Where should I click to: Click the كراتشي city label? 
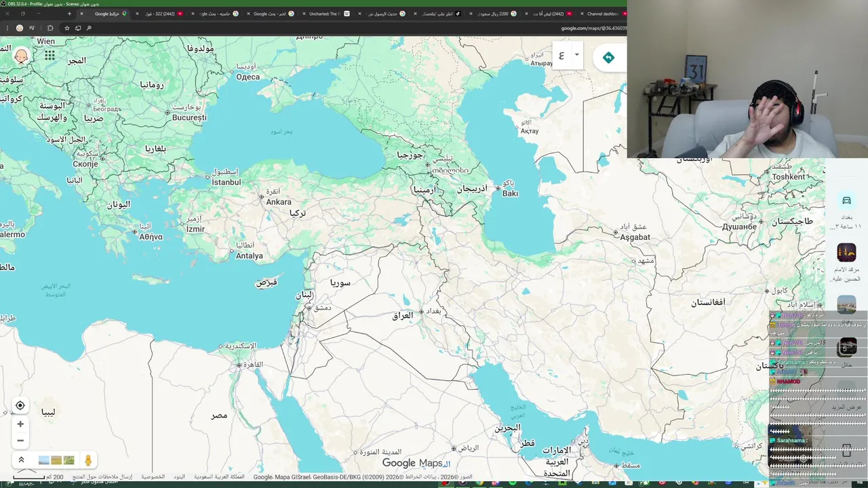(752, 446)
